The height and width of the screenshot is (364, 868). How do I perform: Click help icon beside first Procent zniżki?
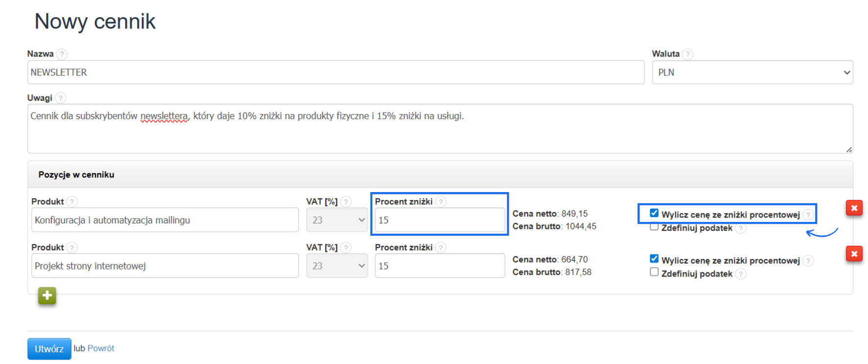[x=440, y=202]
